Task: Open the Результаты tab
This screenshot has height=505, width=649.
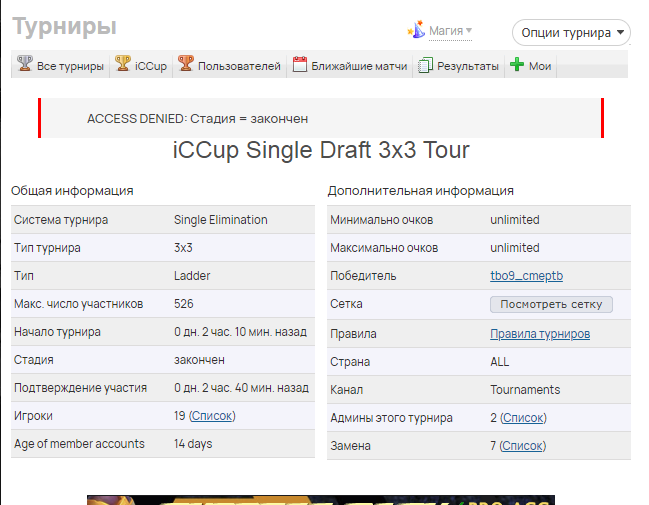Action: [x=458, y=65]
